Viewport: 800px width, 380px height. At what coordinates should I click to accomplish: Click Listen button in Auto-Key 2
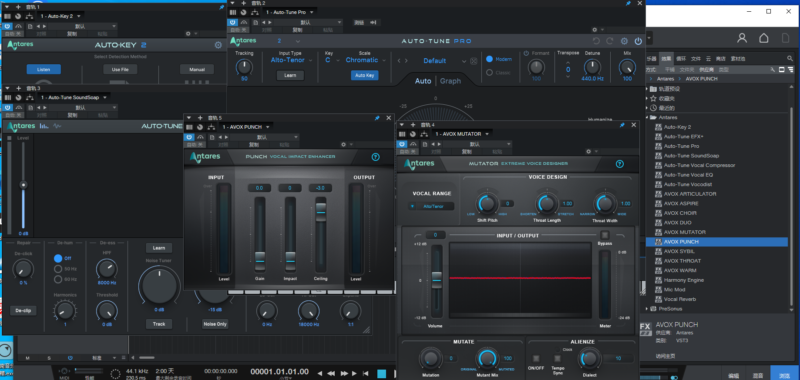click(x=44, y=69)
